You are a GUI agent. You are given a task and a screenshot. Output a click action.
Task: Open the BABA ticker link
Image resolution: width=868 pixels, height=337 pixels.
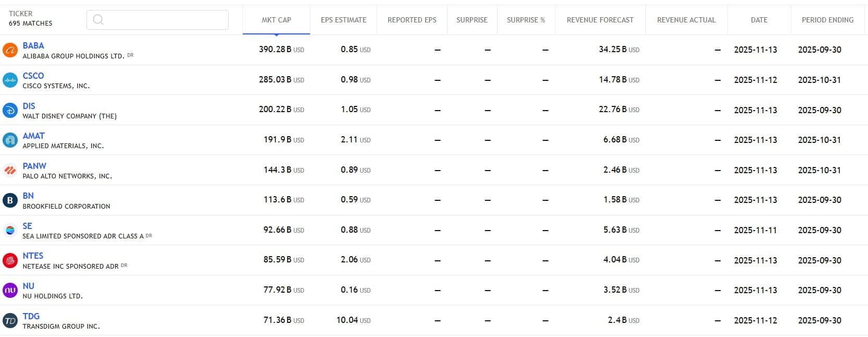tap(33, 46)
